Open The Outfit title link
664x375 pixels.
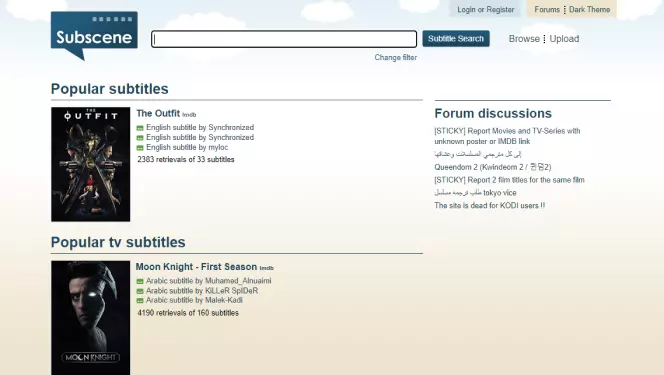[158, 113]
